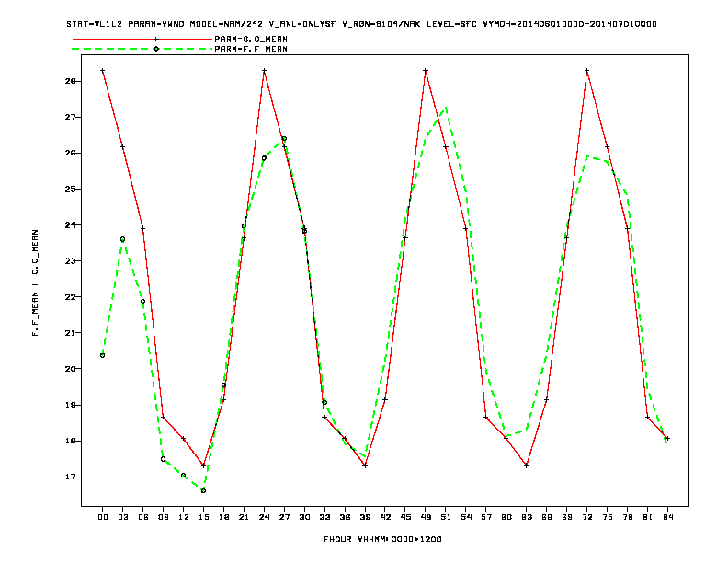Click x-axis tick label 42
This screenshot has height=563, width=728.
point(385,517)
